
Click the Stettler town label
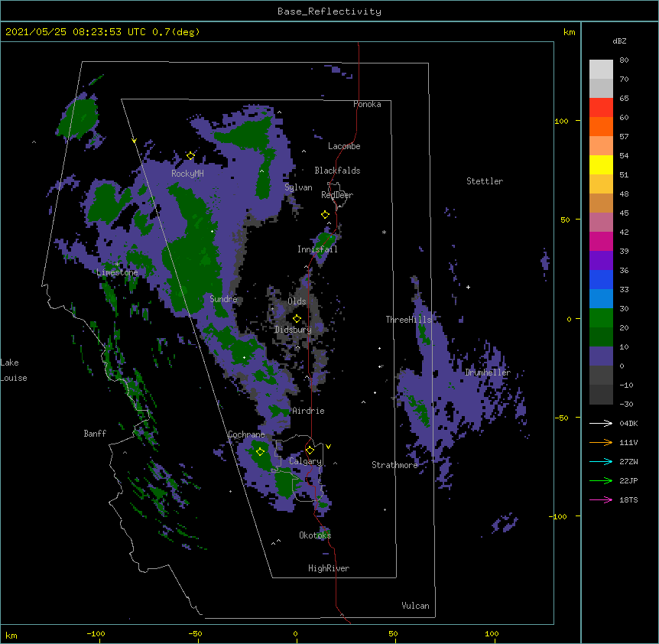(x=485, y=181)
